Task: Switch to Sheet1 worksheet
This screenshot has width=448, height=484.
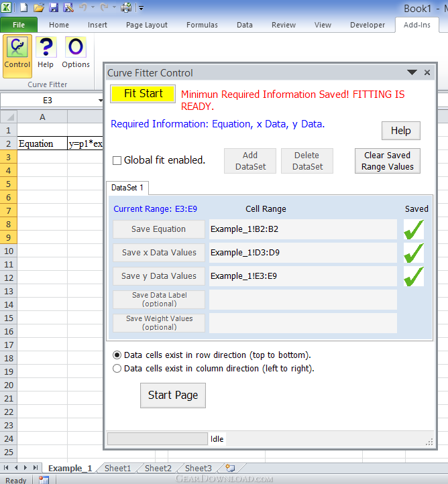Action: click(x=117, y=468)
